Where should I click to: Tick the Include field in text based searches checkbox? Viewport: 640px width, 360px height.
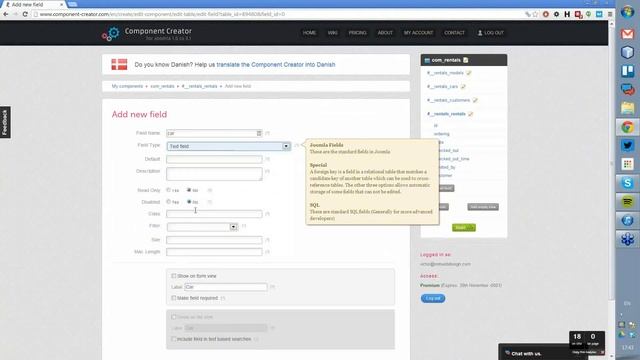click(174, 339)
